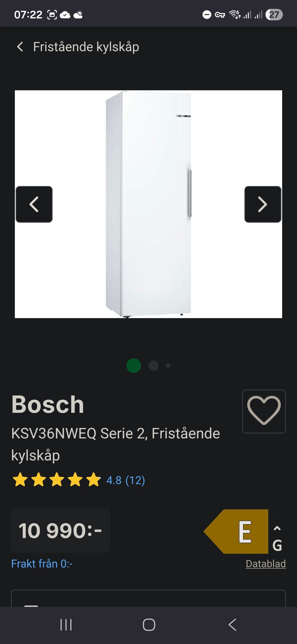Tap the Android system back button

pos(232,625)
